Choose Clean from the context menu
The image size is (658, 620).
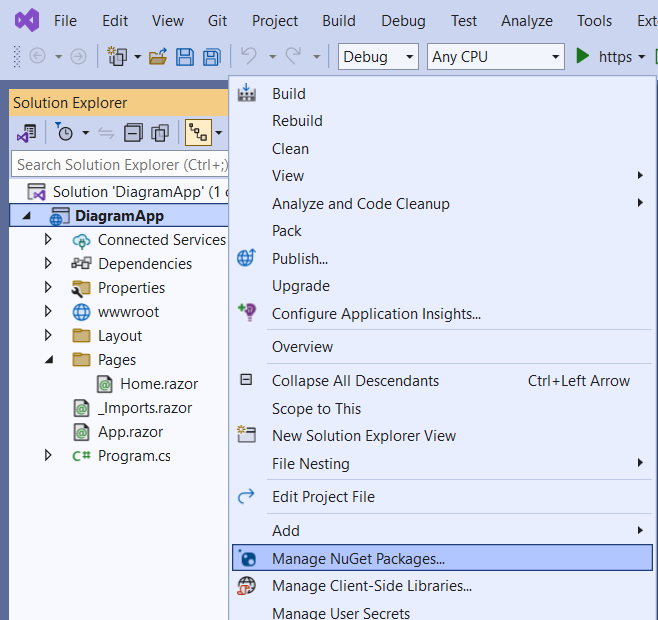[x=442, y=149]
